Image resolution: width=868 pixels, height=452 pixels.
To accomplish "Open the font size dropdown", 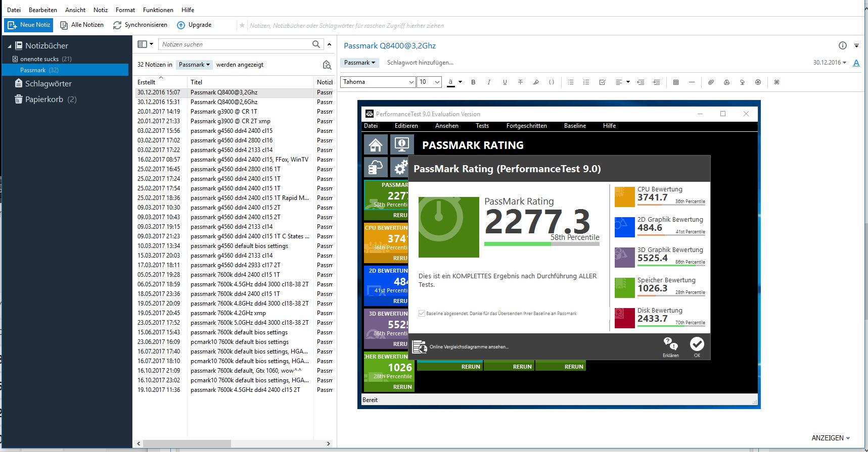I will tap(429, 82).
